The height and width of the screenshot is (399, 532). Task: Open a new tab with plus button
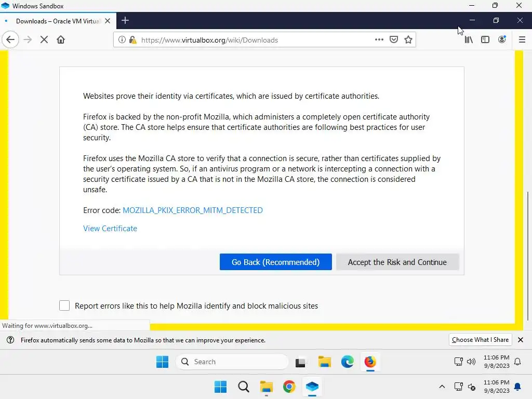tap(125, 20)
